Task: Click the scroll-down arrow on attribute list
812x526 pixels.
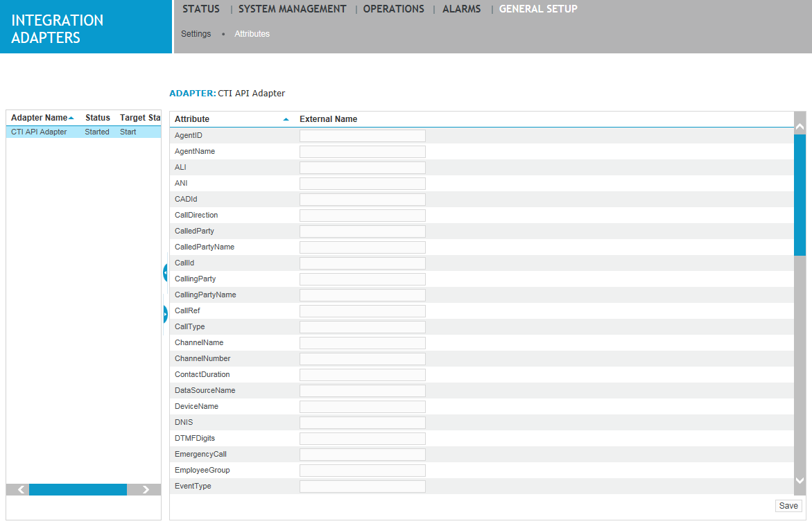Action: point(800,480)
